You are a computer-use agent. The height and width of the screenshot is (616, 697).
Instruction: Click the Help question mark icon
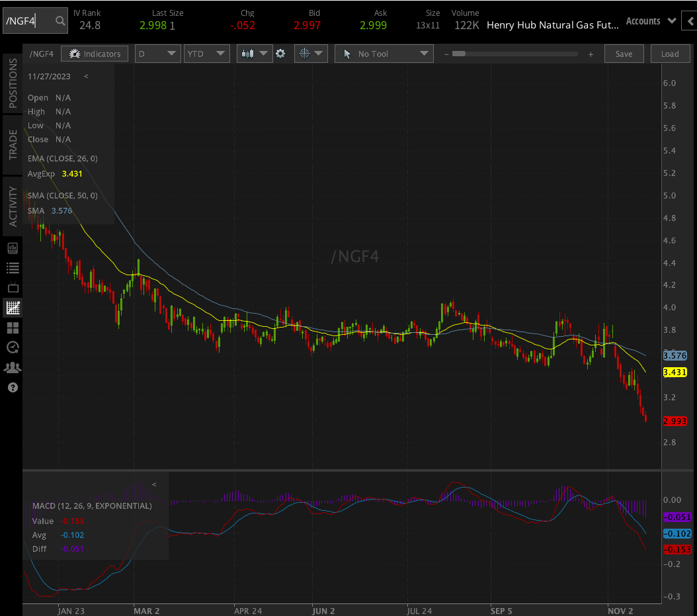point(13,387)
